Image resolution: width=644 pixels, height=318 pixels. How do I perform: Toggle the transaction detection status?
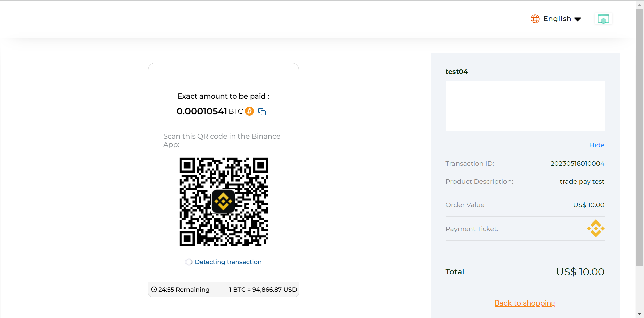point(227,262)
